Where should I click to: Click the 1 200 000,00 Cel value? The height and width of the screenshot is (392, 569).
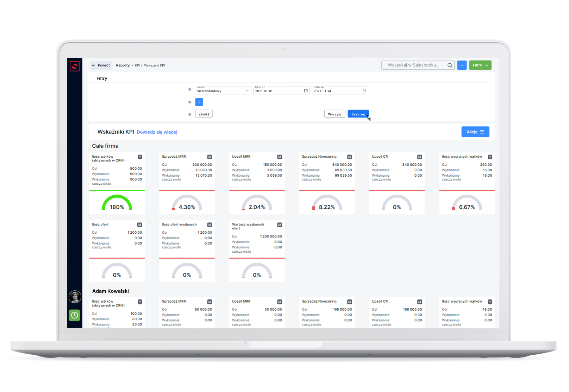[x=271, y=236]
